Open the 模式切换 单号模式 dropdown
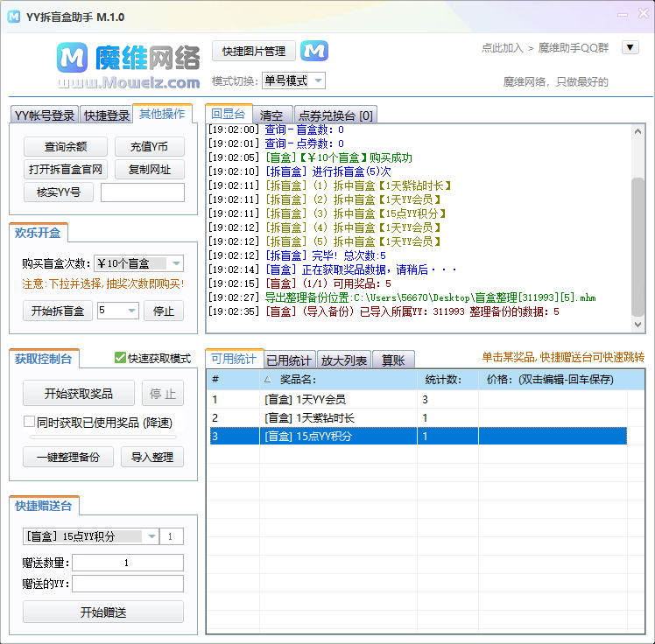 coord(293,80)
